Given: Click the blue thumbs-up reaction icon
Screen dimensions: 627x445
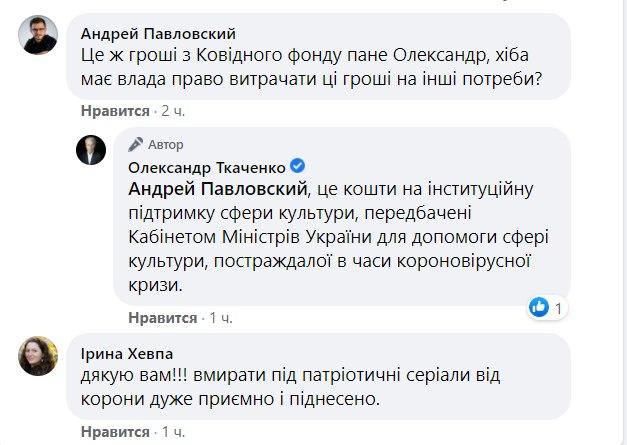Looking at the screenshot, I should click(541, 306).
